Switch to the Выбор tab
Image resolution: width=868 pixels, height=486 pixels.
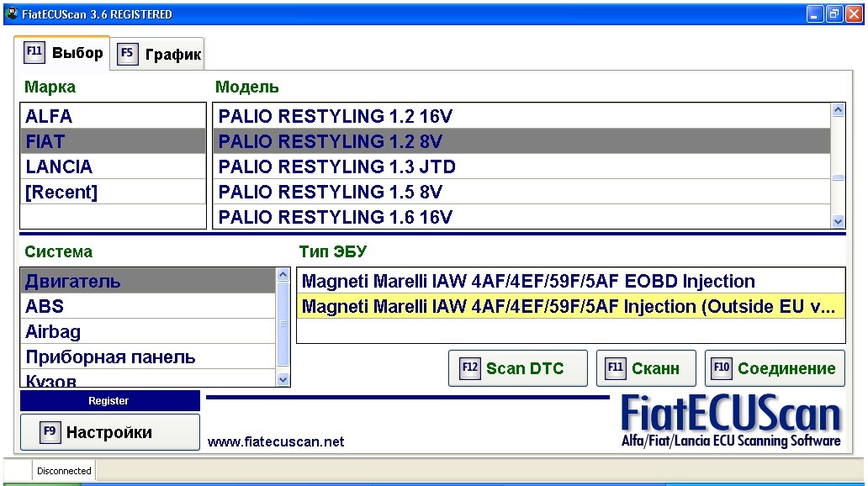click(62, 53)
